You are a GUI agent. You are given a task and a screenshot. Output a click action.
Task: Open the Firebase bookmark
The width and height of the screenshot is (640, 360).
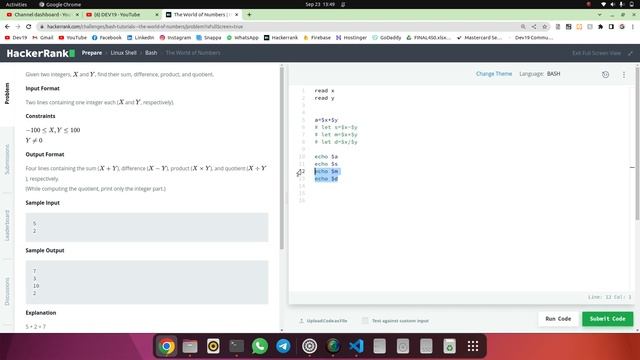317,38
